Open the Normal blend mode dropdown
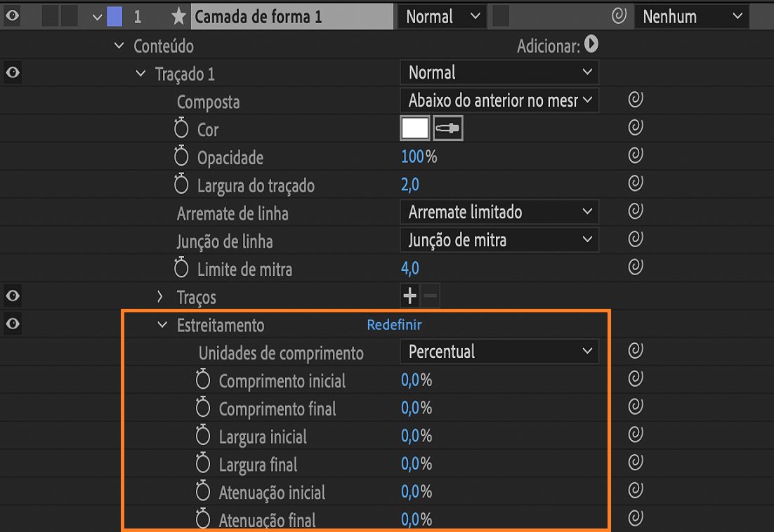The image size is (774, 532). (x=441, y=16)
